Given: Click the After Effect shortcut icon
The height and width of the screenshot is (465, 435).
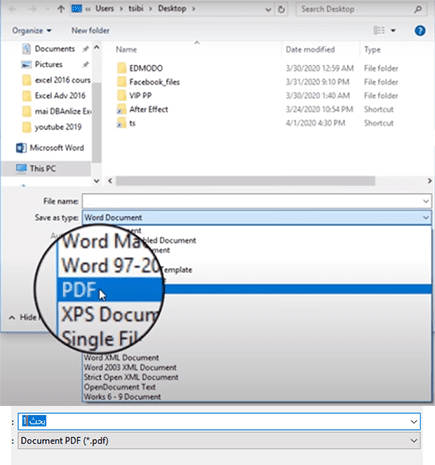Looking at the screenshot, I should click(122, 109).
